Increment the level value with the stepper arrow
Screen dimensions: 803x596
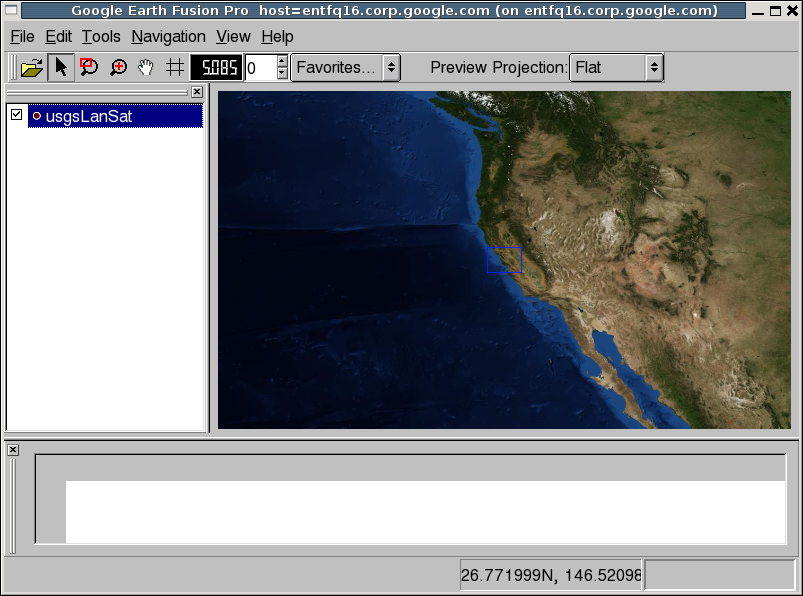(282, 62)
